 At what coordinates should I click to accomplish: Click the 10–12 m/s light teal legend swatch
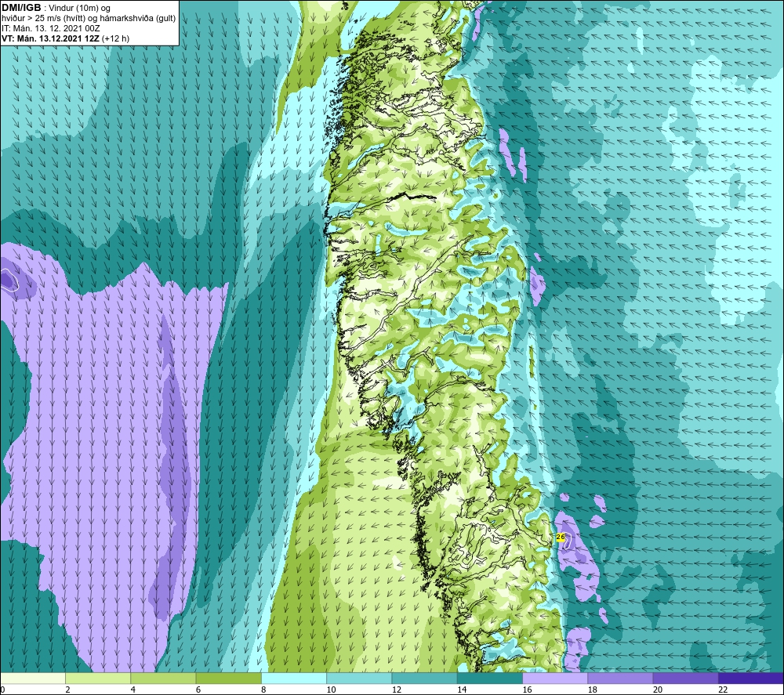coord(359,678)
